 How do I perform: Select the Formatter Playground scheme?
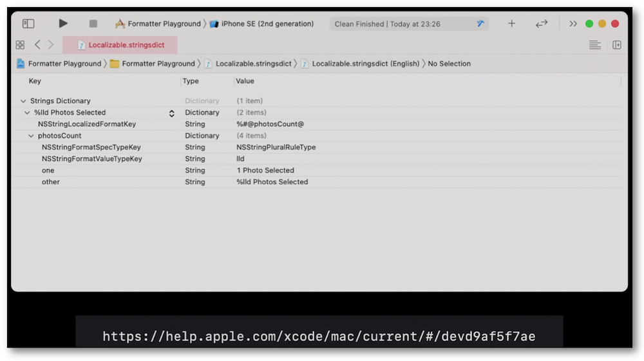tap(158, 24)
